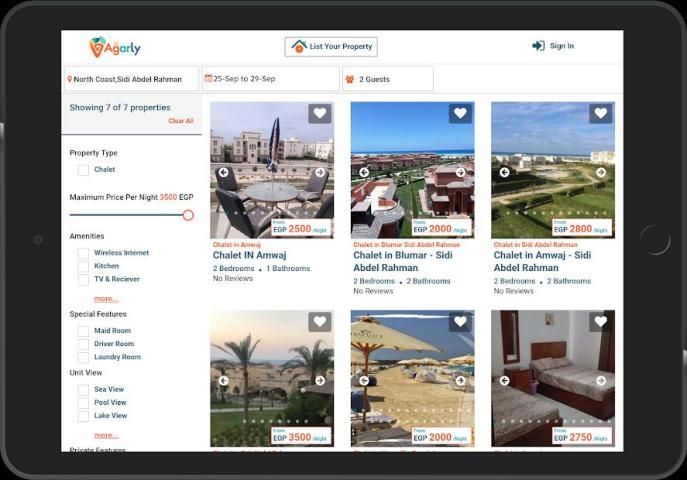The image size is (687, 480).
Task: Select the Pool View filter
Action: click(83, 403)
